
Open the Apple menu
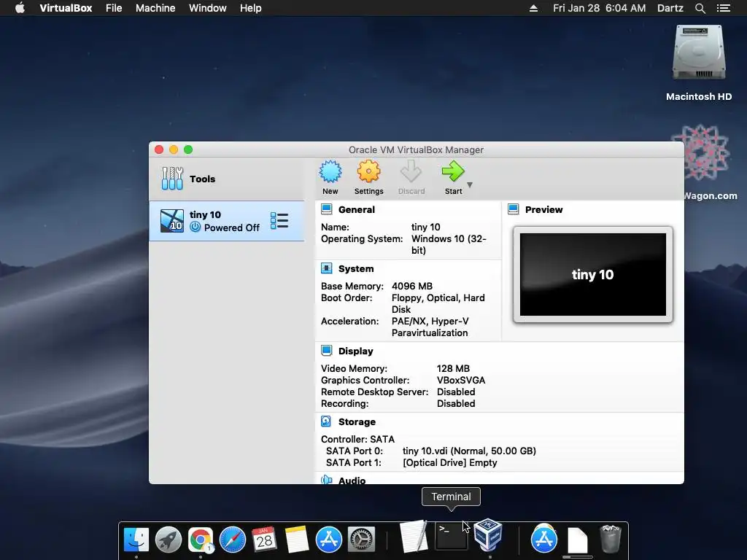(20, 8)
